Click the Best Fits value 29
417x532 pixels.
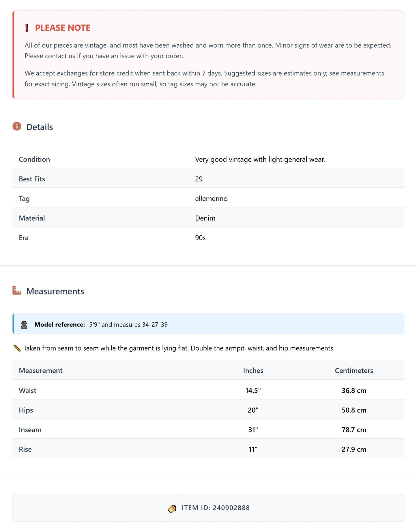[199, 179]
